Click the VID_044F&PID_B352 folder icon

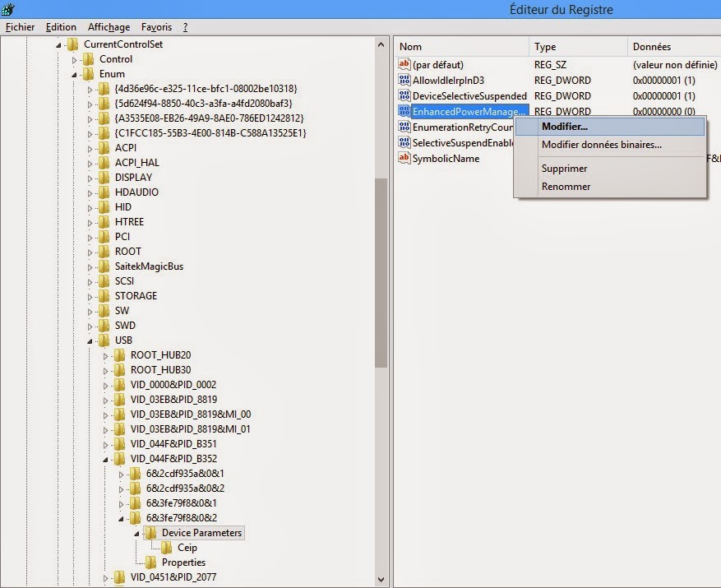119,459
